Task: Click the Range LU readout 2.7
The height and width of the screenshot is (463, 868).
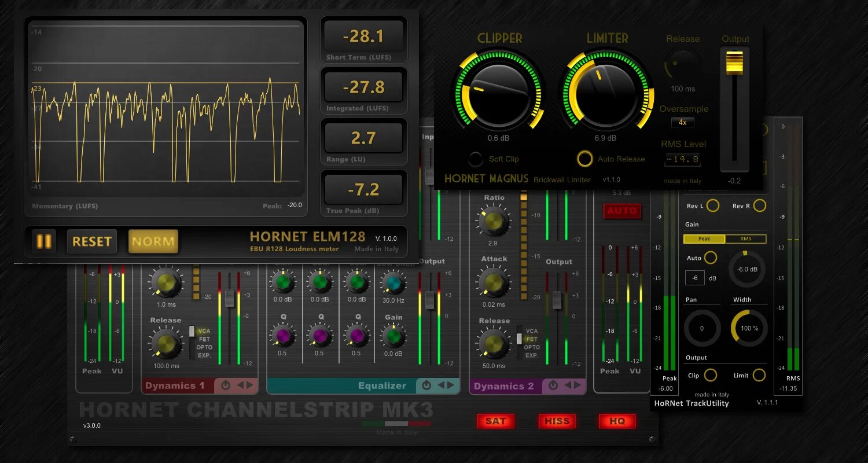Action: click(363, 138)
